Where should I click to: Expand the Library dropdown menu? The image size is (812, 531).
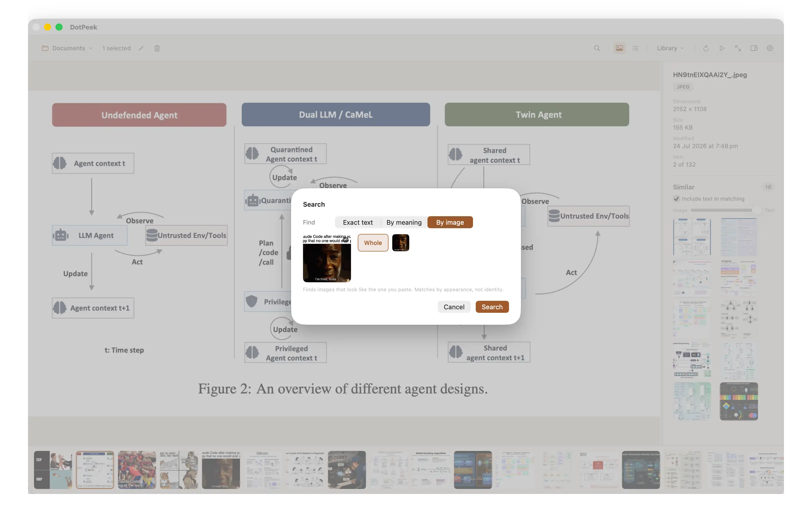tap(670, 48)
